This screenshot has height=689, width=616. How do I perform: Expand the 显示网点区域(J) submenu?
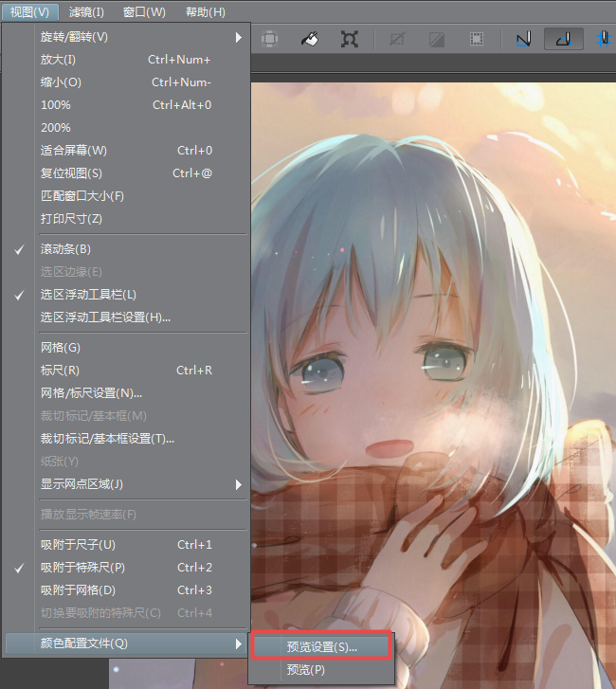126,484
